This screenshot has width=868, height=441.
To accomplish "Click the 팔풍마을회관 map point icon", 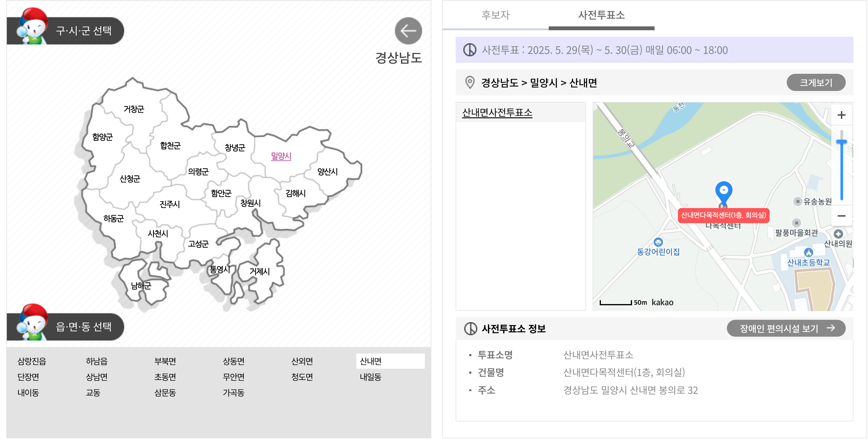I will tap(796, 223).
